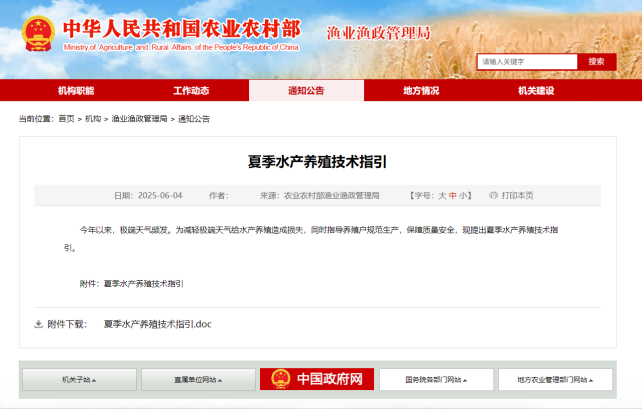Expand the 直属单位网站 dropdown
Screen dimensions: 642x409
click(198, 380)
